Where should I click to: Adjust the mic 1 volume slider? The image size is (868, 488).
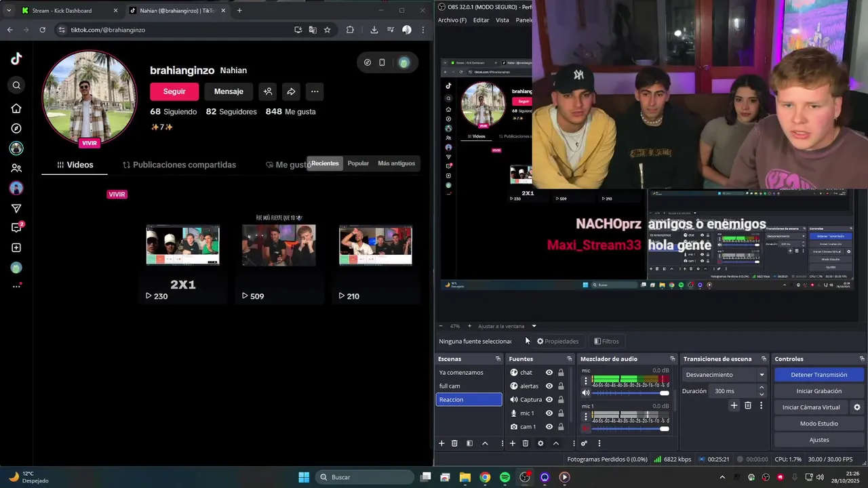coord(631,428)
